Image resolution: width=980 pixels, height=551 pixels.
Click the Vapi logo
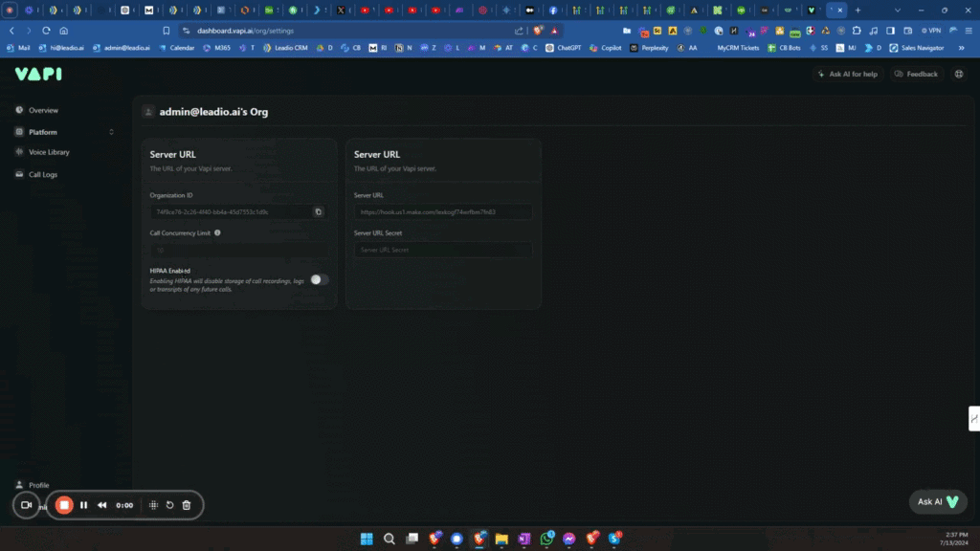38,74
